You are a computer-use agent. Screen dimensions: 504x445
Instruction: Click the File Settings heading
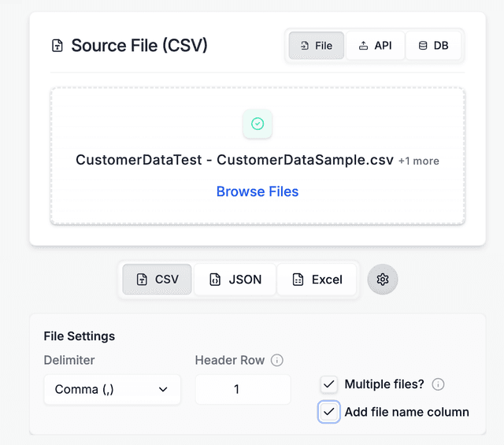[80, 336]
